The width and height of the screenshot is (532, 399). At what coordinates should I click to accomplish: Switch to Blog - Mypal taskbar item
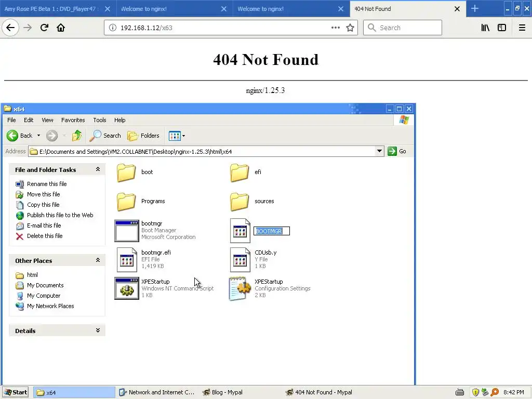[x=222, y=393]
